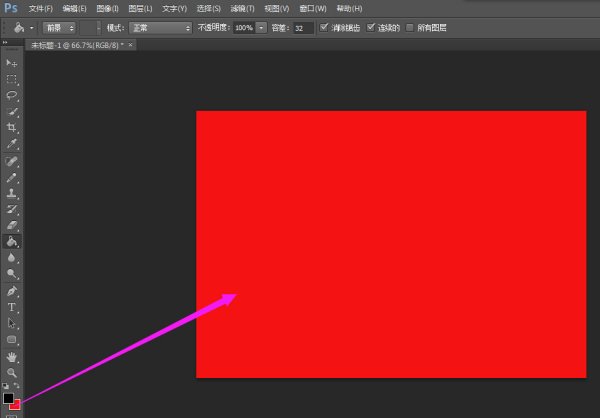The image size is (600, 418).
Task: Select the Pen tool
Action: (11, 291)
